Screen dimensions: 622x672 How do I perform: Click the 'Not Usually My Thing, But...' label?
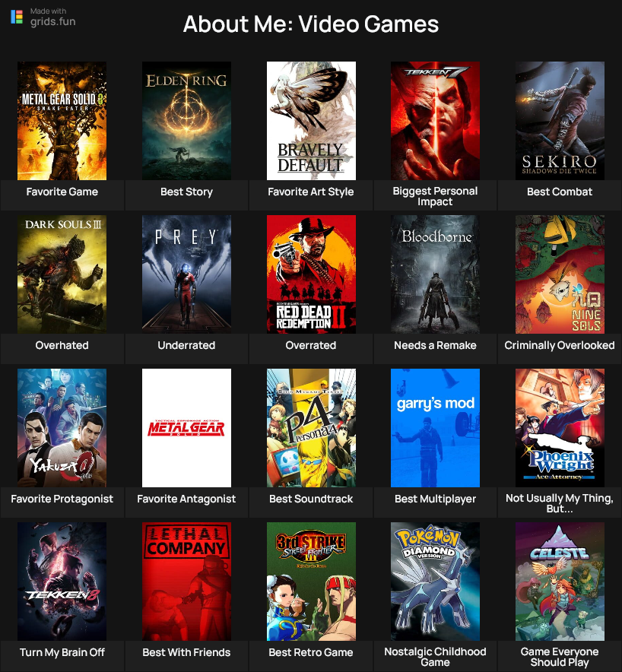pos(560,503)
